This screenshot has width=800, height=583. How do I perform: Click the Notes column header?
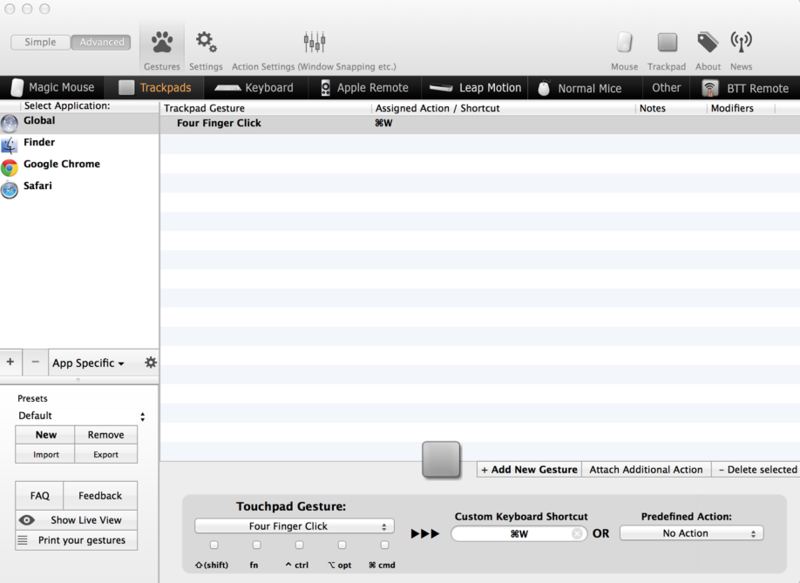coord(671,108)
